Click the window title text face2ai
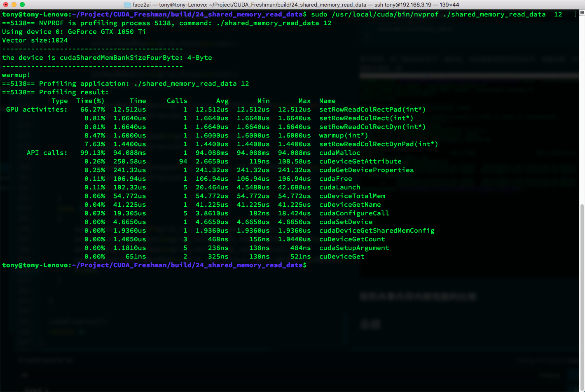This screenshot has height=392, width=585. pos(142,5)
